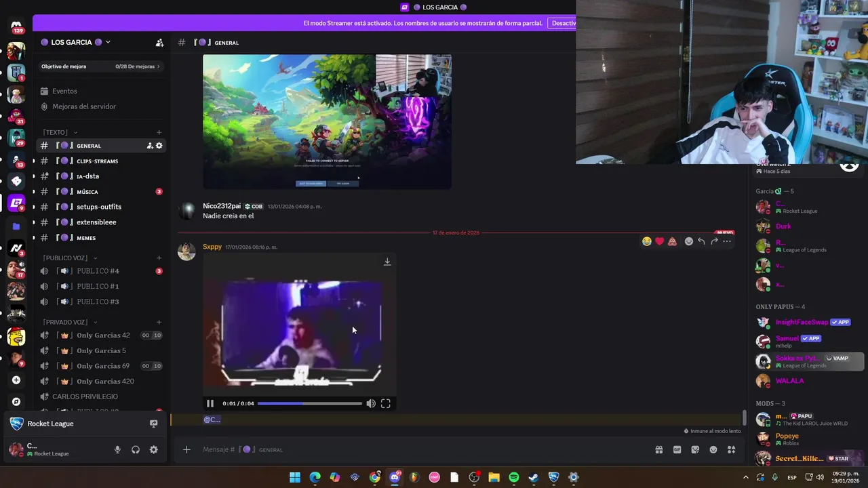868x488 pixels.
Task: Open apps launcher icon in message bar
Action: pyautogui.click(x=732, y=449)
